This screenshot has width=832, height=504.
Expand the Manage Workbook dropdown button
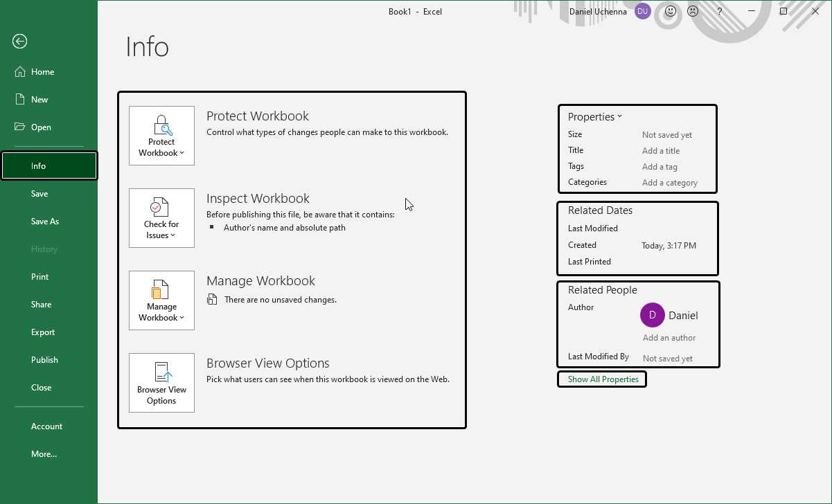161,300
